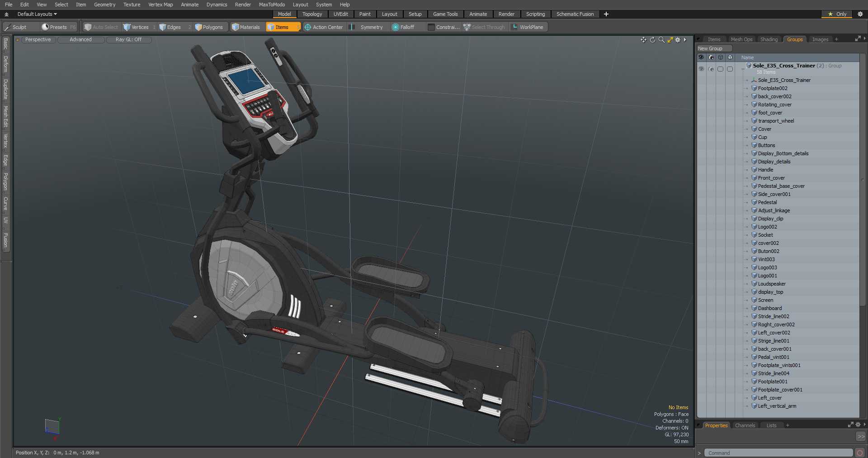This screenshot has height=458, width=868.
Task: Toggle render state of the Sole_E35_Cross_Trainer group
Action: pyautogui.click(x=711, y=69)
